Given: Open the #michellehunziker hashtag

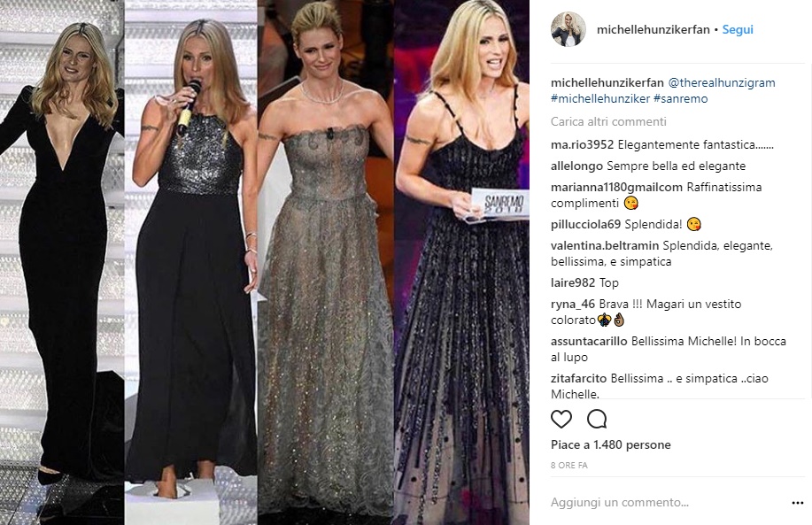Looking at the screenshot, I should 600,98.
